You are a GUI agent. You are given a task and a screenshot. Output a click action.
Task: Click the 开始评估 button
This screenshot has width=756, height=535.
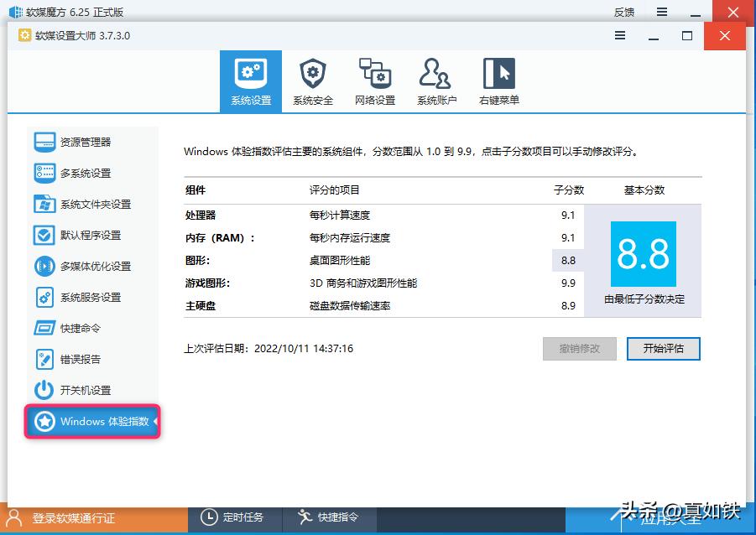(663, 348)
